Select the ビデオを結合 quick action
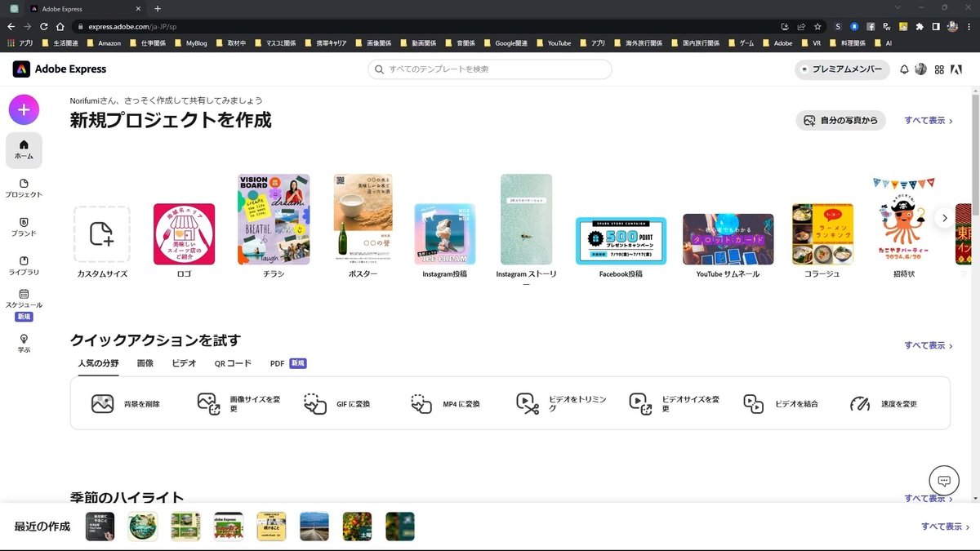This screenshot has width=980, height=551. tap(781, 403)
